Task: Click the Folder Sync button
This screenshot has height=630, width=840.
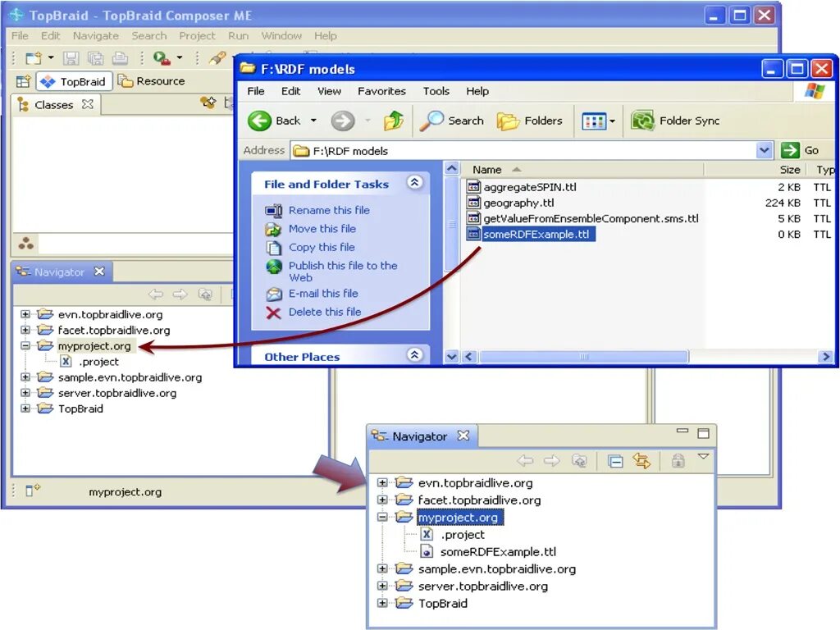Action: tap(676, 121)
